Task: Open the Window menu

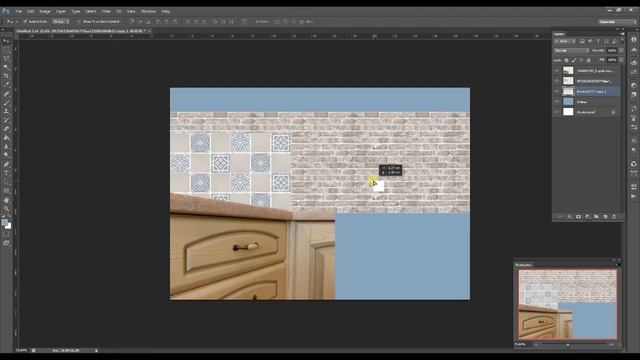Action: click(148, 11)
